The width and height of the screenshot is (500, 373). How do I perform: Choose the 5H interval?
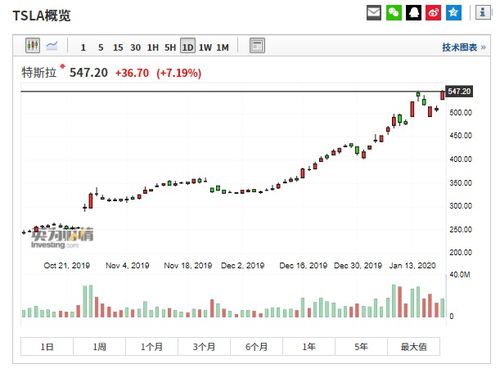(170, 48)
